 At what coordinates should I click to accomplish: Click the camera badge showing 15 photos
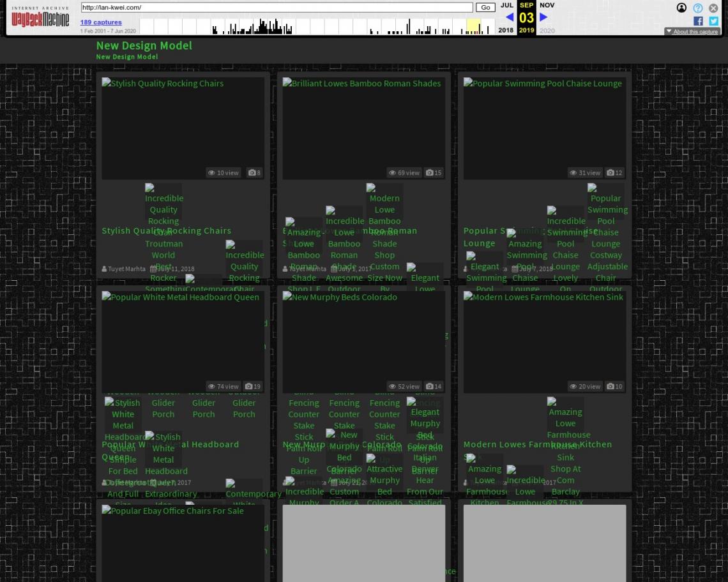click(x=434, y=173)
